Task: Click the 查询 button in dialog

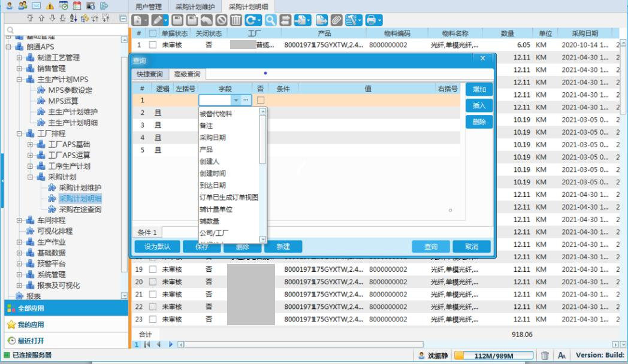Action: pos(430,247)
